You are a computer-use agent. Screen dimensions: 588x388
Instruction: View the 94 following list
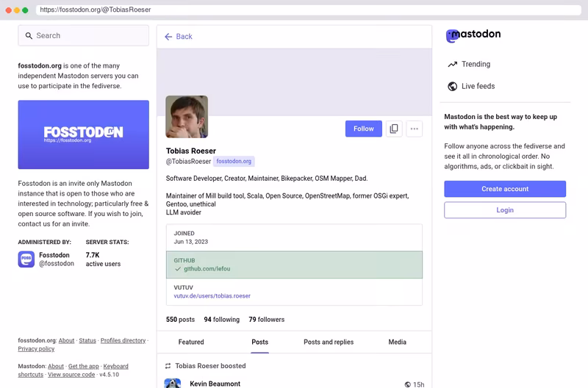[x=222, y=320]
